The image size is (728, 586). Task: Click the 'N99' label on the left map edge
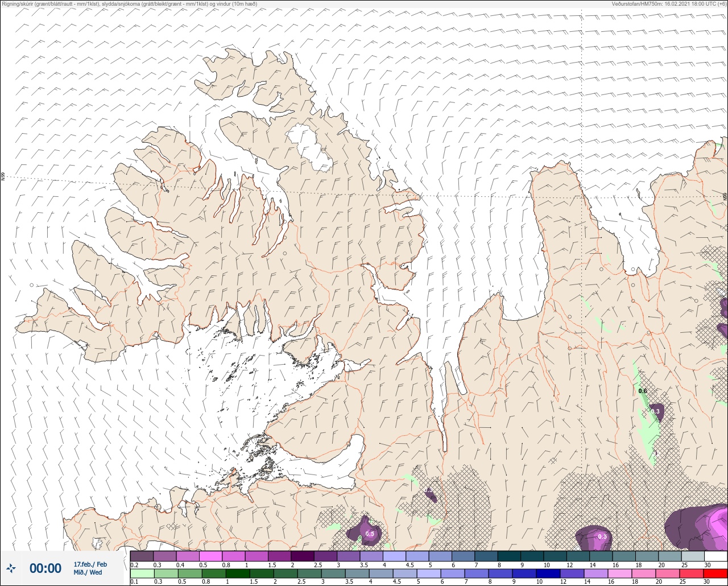(3, 177)
